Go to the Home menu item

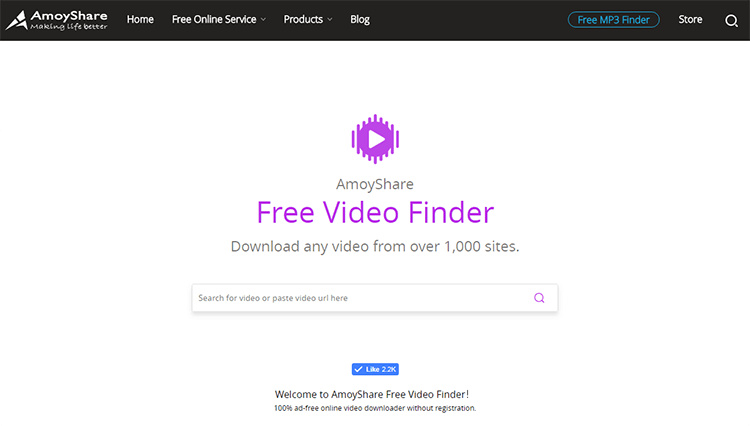click(x=140, y=20)
